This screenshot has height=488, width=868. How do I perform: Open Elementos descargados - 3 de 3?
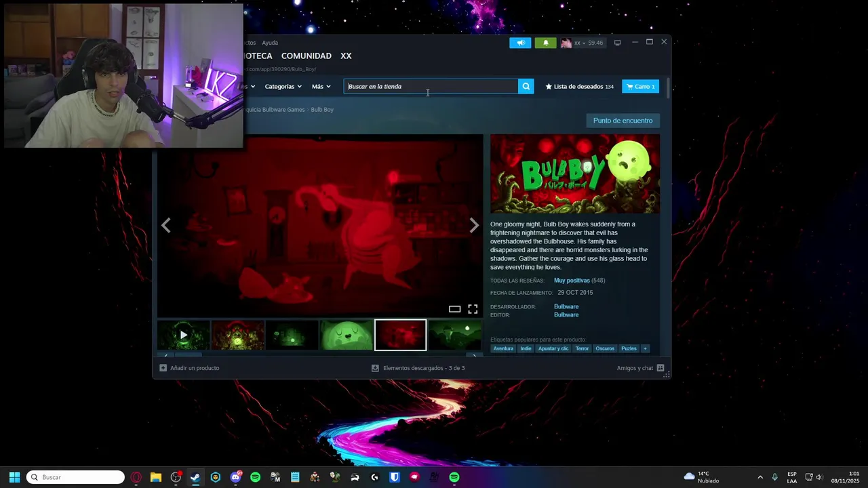pos(424,368)
